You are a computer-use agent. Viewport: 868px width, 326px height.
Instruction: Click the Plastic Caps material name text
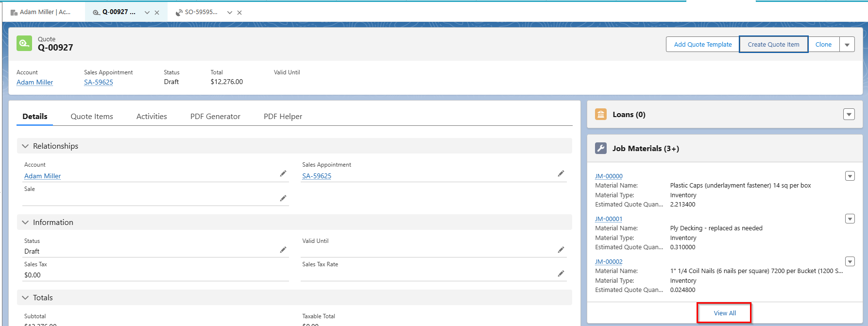[x=740, y=185]
